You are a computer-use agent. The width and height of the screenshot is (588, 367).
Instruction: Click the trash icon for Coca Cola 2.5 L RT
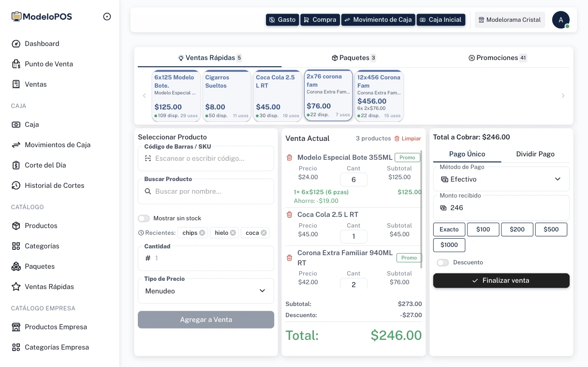(290, 214)
